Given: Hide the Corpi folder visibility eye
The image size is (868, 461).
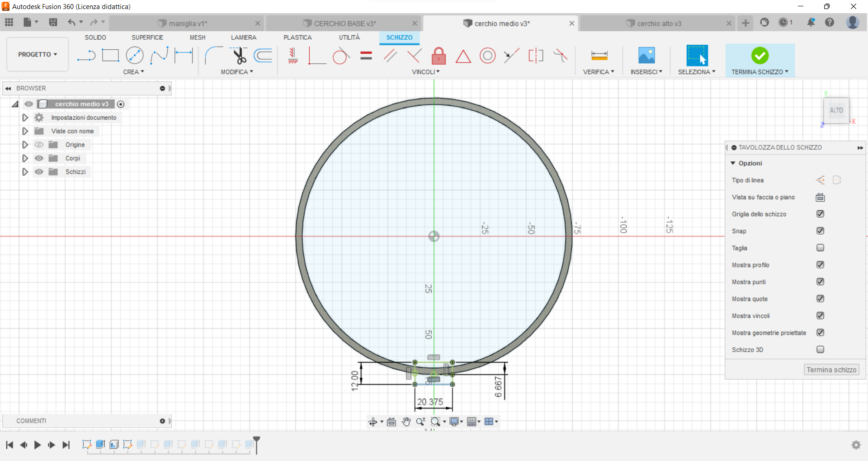Looking at the screenshot, I should 39,158.
